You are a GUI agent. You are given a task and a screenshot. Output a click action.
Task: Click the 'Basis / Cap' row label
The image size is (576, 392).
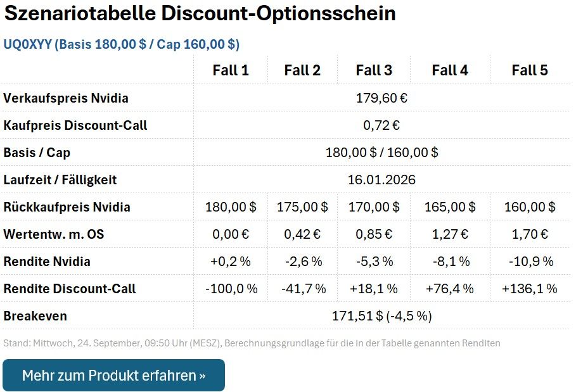click(x=37, y=153)
